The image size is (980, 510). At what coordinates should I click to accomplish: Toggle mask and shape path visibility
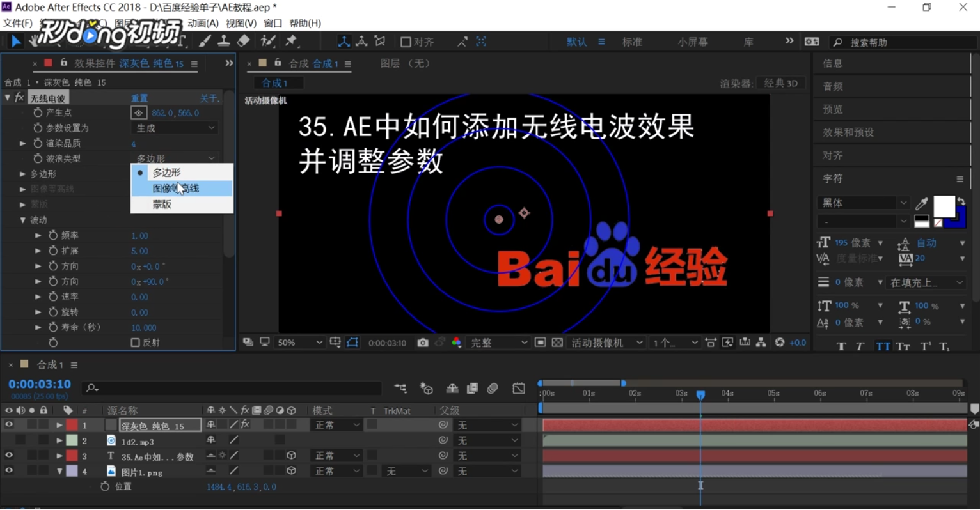click(352, 343)
